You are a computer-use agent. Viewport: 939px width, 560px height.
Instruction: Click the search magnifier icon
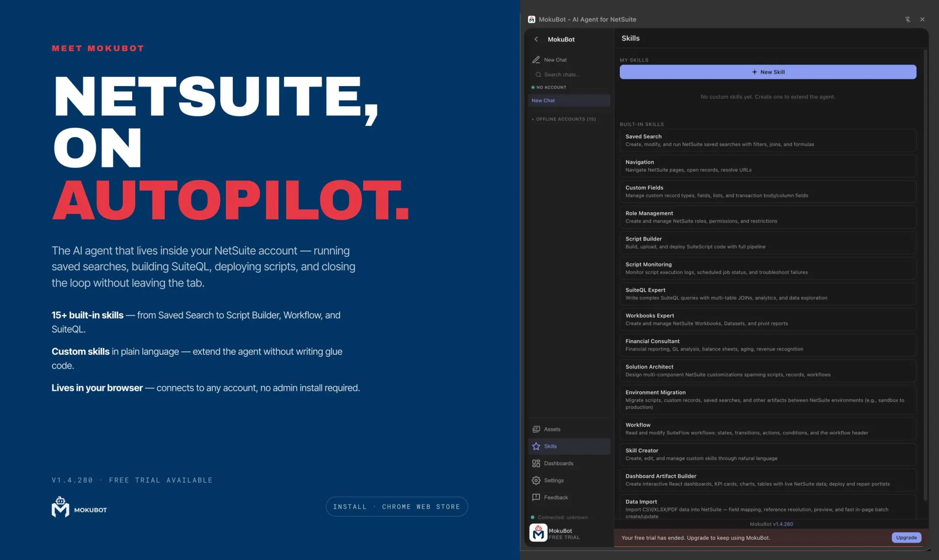click(538, 75)
